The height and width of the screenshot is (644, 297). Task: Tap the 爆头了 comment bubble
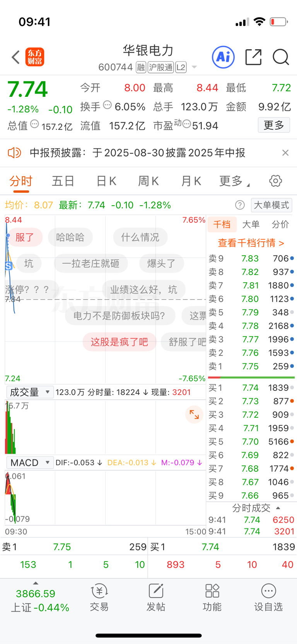[x=161, y=264]
